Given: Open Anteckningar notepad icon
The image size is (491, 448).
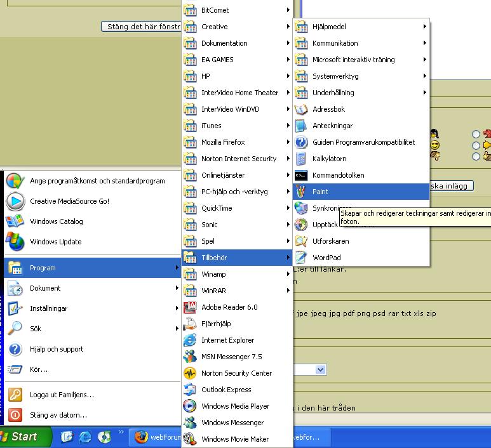Looking at the screenshot, I should coord(301,126).
